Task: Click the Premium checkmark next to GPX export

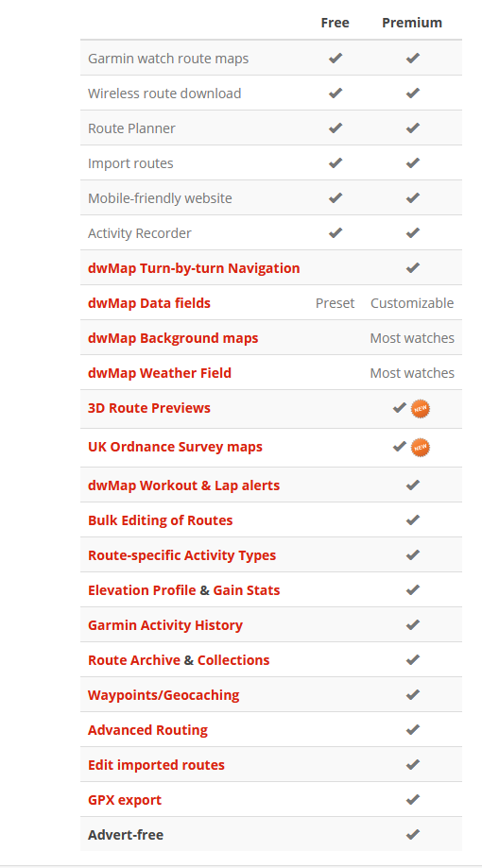Action: (412, 799)
